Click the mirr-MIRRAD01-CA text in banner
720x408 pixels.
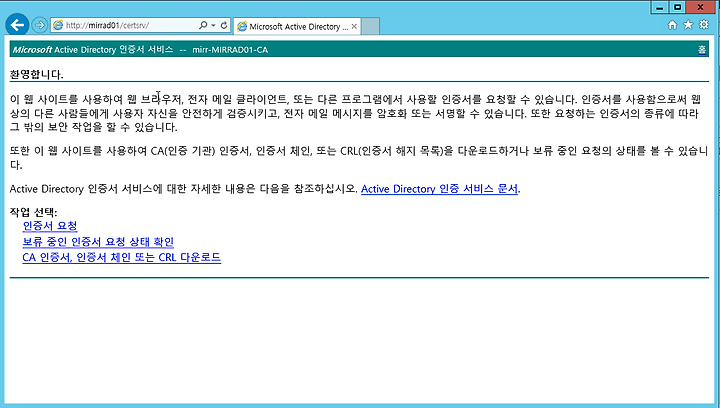tap(230, 50)
